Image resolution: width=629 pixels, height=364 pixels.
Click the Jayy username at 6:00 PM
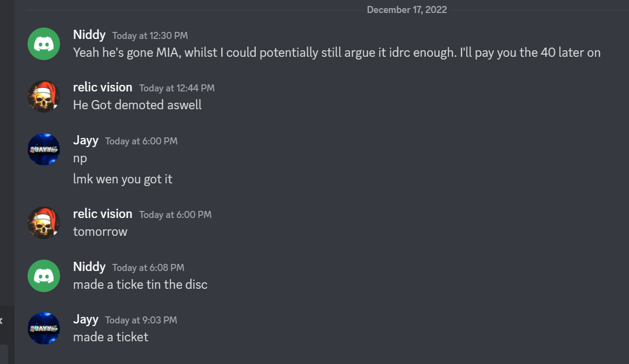click(x=85, y=141)
